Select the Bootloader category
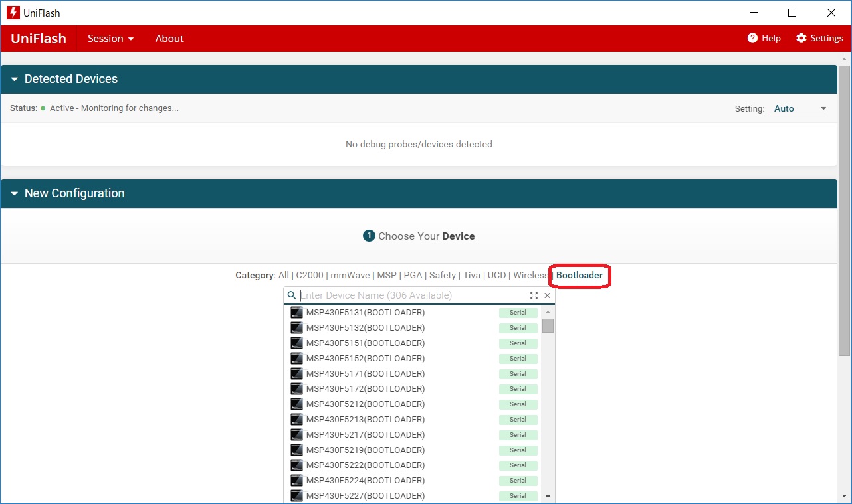The height and width of the screenshot is (504, 852). (580, 275)
